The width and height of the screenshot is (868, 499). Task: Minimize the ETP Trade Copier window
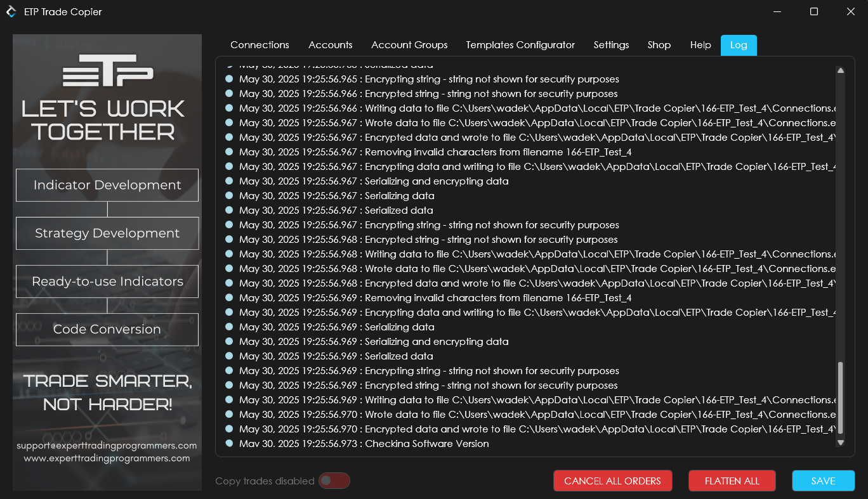point(777,11)
